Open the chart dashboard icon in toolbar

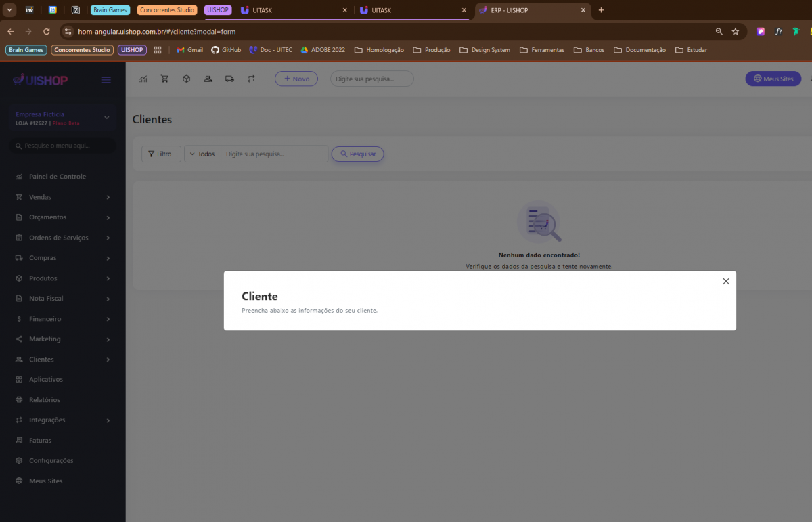(143, 79)
